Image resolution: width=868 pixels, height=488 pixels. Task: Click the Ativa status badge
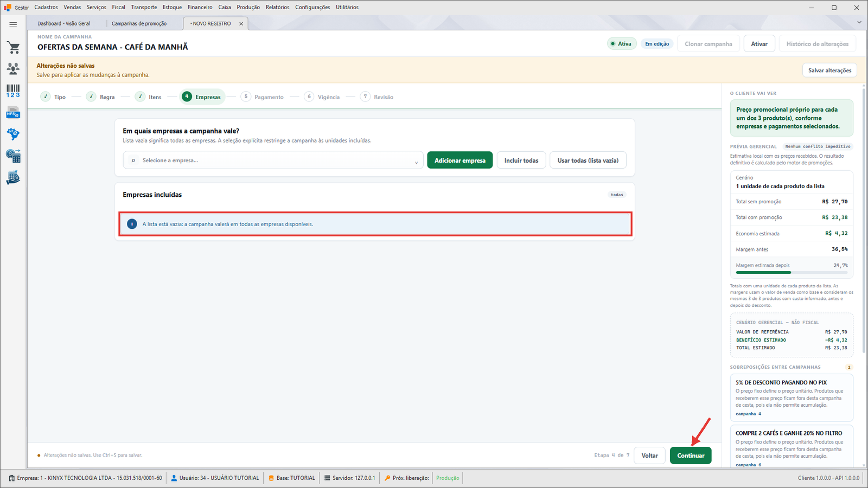pos(621,44)
